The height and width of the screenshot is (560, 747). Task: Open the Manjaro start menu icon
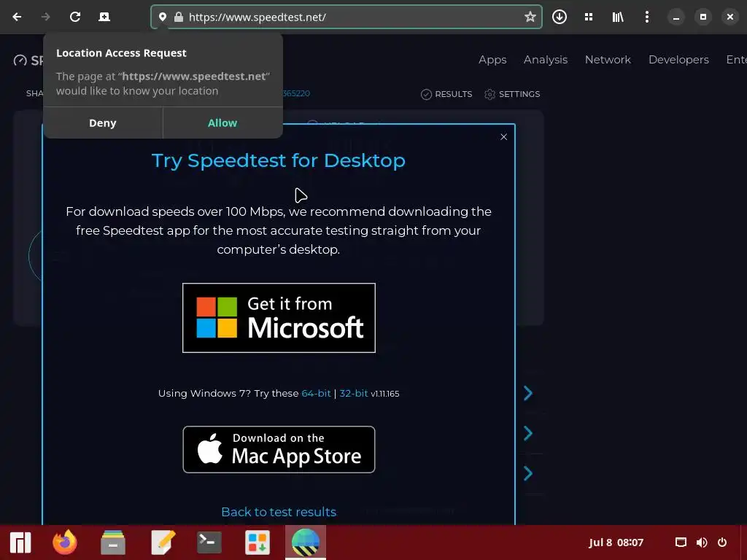(20, 542)
